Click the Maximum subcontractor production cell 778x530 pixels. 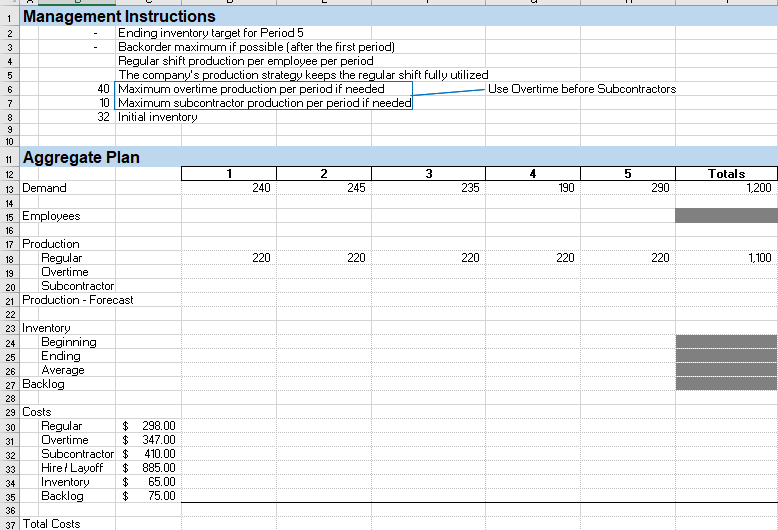click(x=263, y=103)
